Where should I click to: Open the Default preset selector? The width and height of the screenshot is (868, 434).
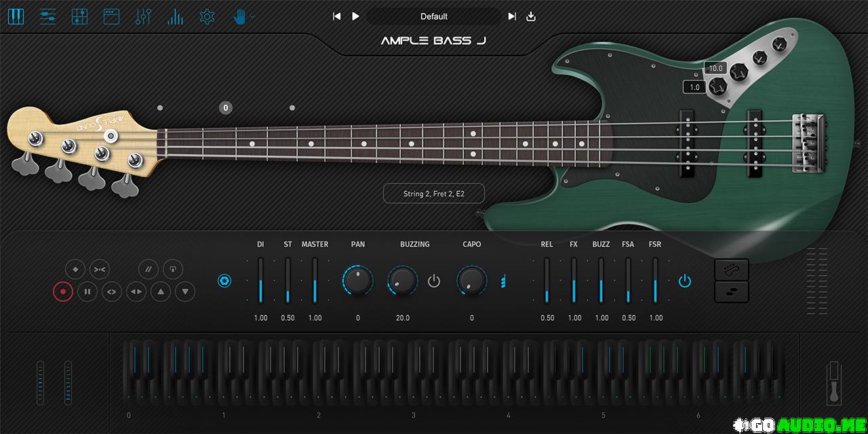tap(434, 16)
